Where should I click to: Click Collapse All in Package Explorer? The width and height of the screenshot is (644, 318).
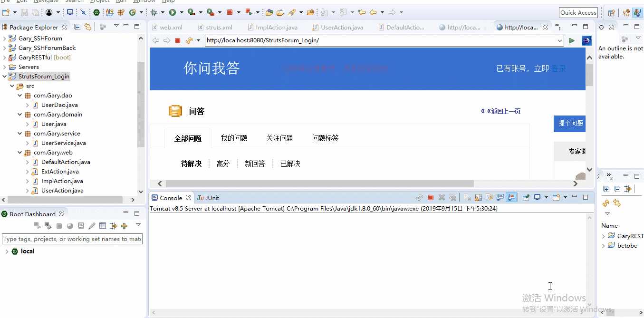coord(77,27)
